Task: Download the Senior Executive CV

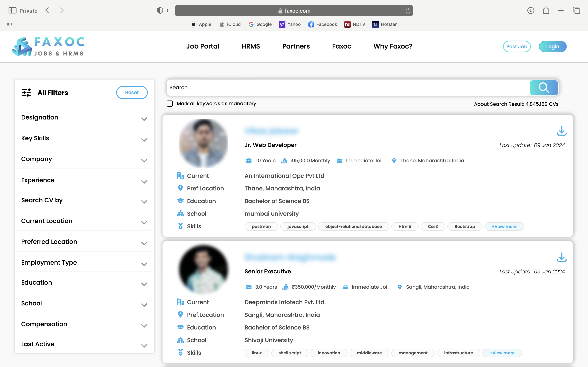Action: point(561,257)
